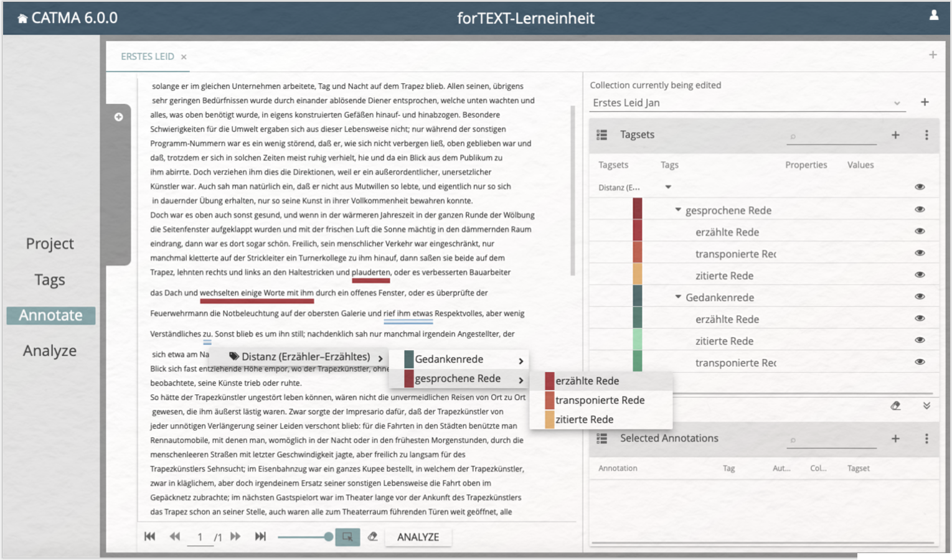Hide erzählte Rede under Gedankenrede
Screen dimensions: 952x560
tap(920, 318)
